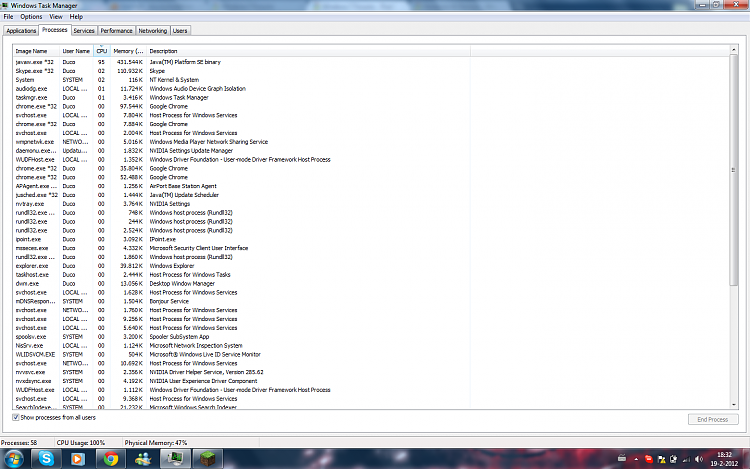750x469 pixels.
Task: Sort by CPU column header
Action: tap(102, 51)
